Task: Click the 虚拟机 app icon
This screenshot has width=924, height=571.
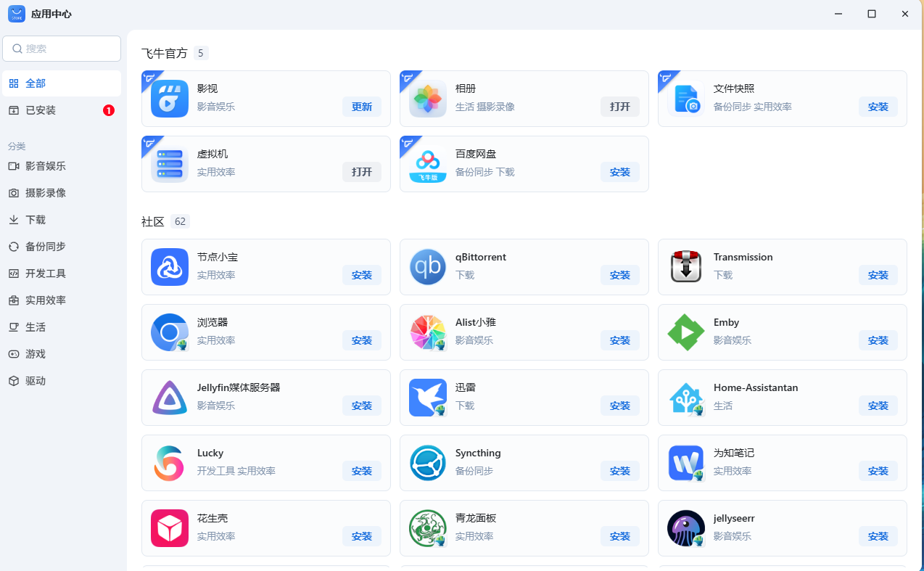Action: (x=170, y=164)
